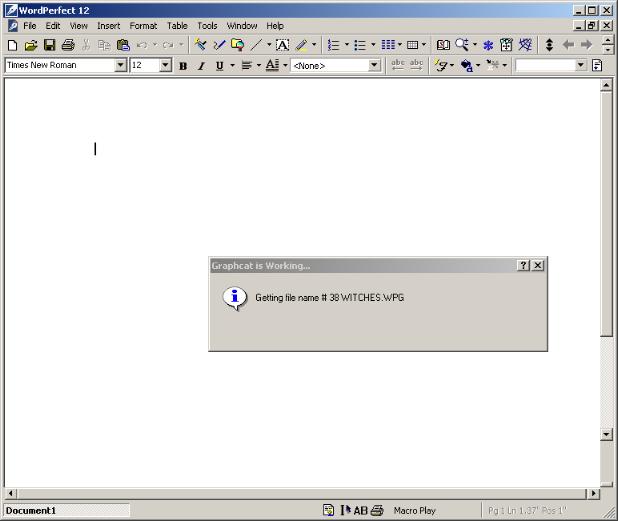Open the <None> styles dropdown
This screenshot has height=521, width=618.
[374, 65]
